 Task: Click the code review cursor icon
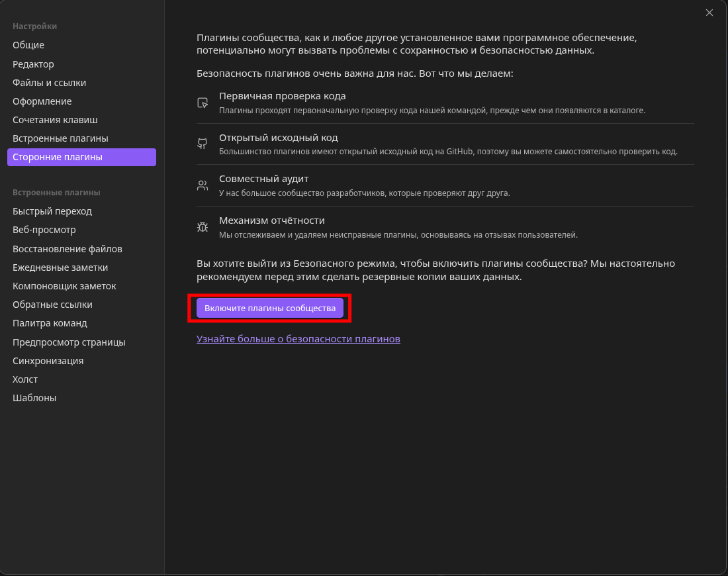pos(203,103)
